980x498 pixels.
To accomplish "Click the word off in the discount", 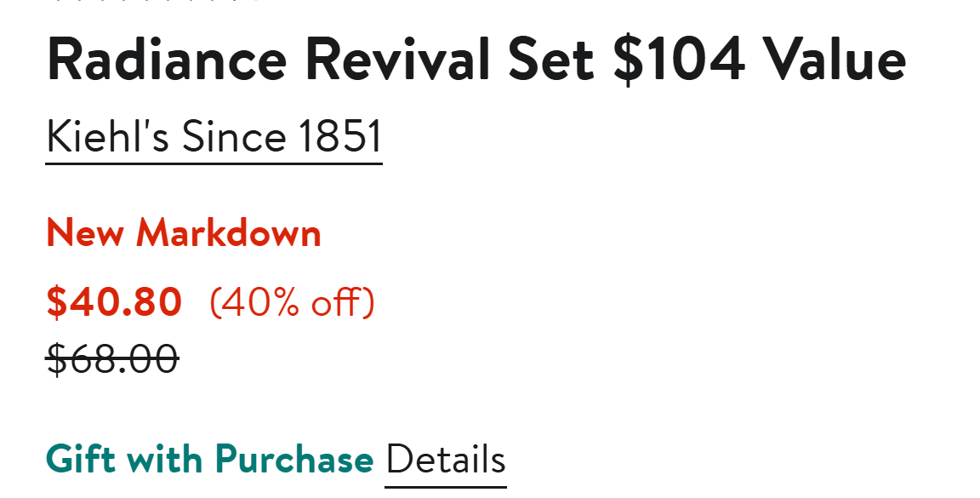I will pyautogui.click(x=336, y=302).
